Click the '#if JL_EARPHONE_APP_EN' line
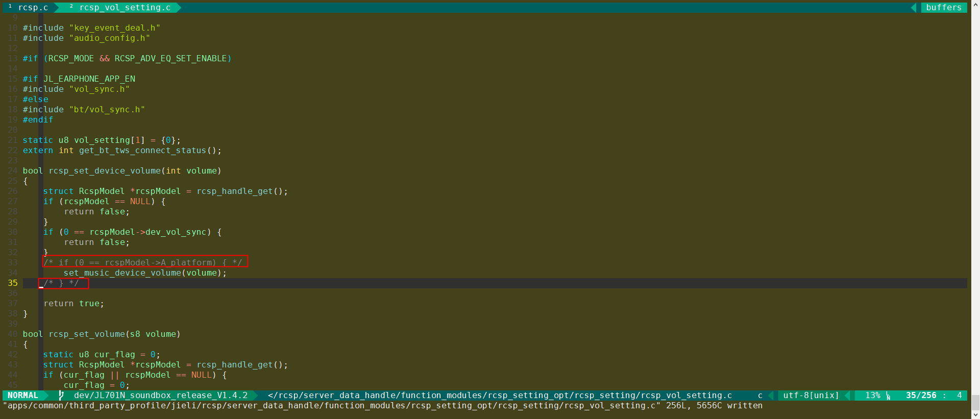The width and height of the screenshot is (980, 419). pos(79,79)
